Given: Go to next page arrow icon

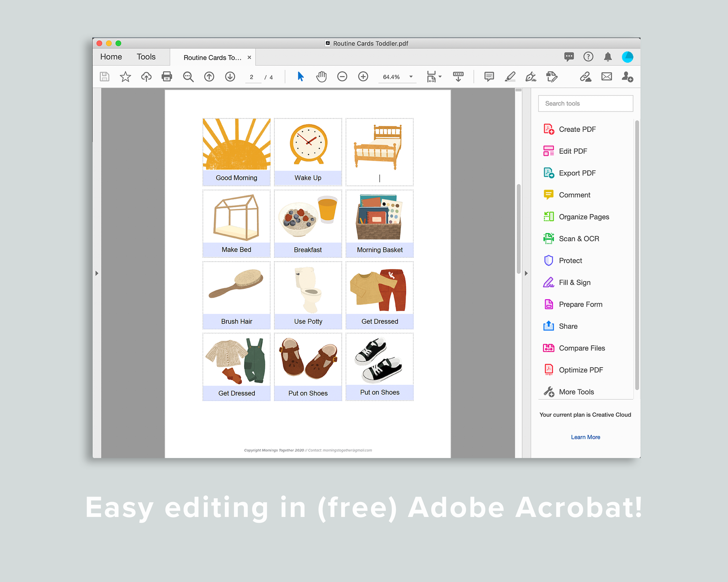Looking at the screenshot, I should tap(230, 77).
